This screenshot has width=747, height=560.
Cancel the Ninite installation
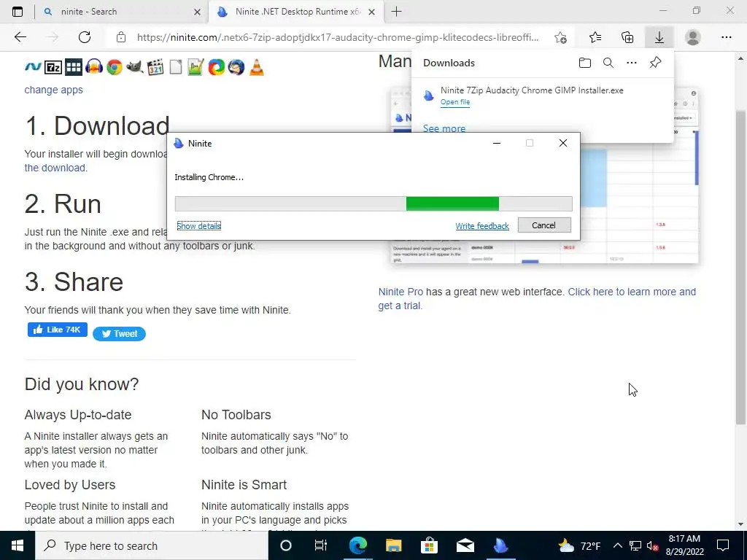544,225
